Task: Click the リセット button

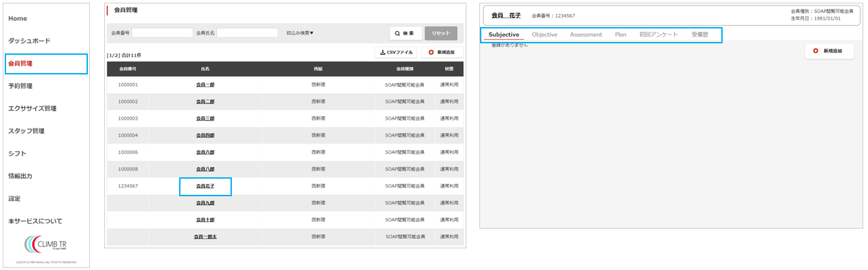Action: point(441,33)
